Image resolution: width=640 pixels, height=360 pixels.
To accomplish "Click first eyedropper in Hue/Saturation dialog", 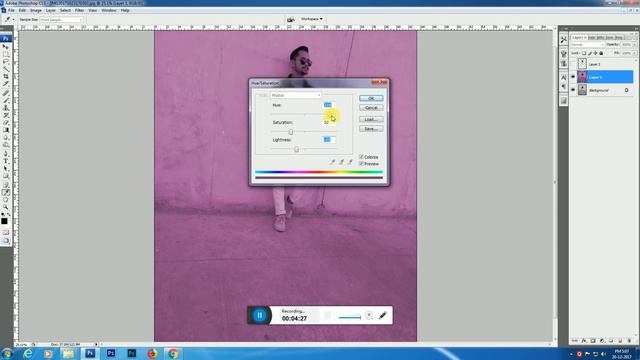I will click(333, 162).
